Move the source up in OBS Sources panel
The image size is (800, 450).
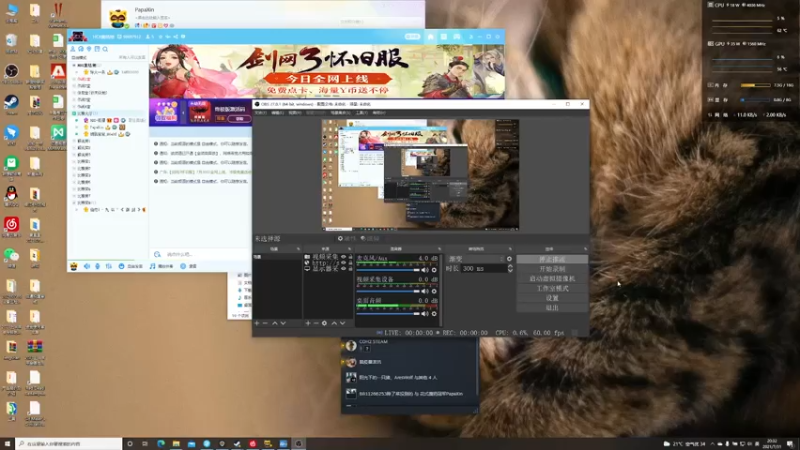[x=334, y=323]
